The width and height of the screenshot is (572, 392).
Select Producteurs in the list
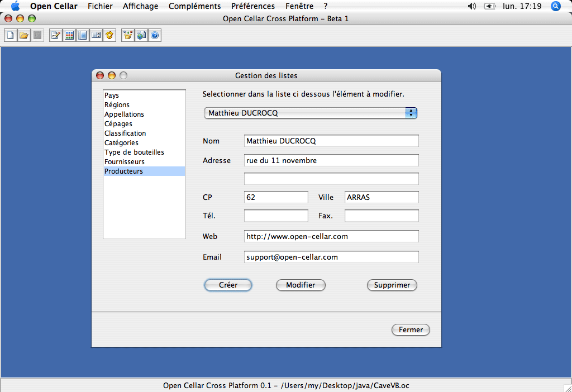point(144,171)
